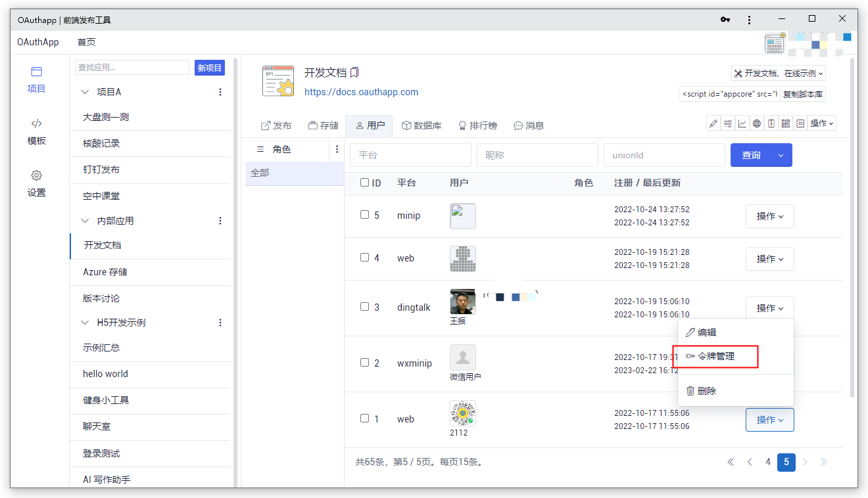The width and height of the screenshot is (868, 498).
Task: Click the hamburger icon beside 角色
Action: pyautogui.click(x=260, y=149)
